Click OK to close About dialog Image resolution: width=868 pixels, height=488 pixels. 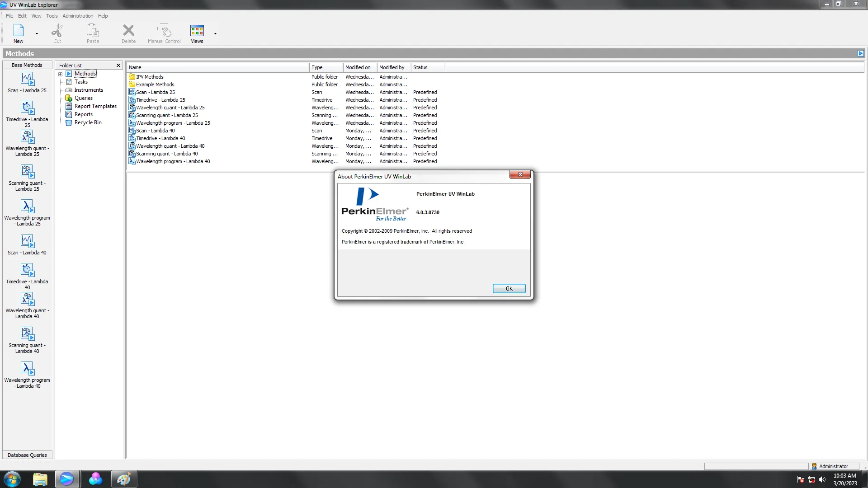pos(509,288)
